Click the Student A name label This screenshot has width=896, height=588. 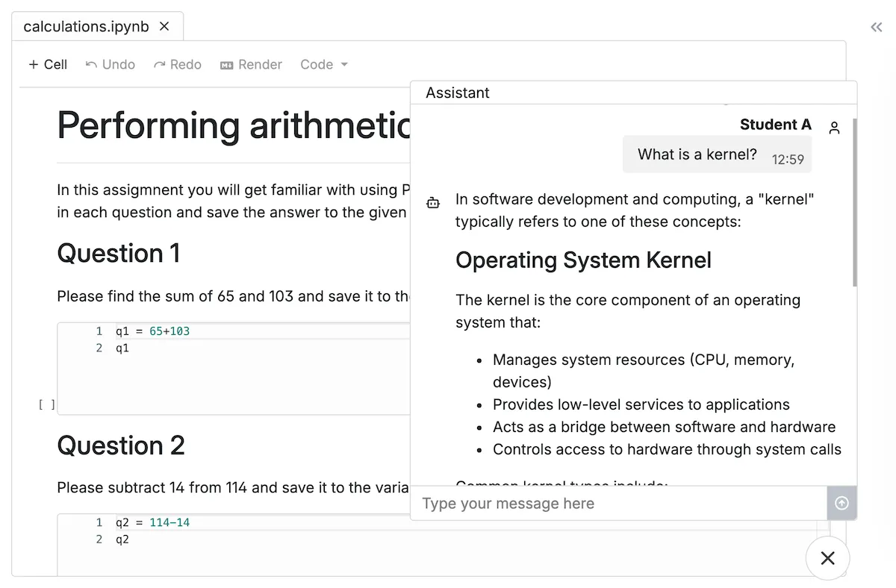pyautogui.click(x=775, y=125)
